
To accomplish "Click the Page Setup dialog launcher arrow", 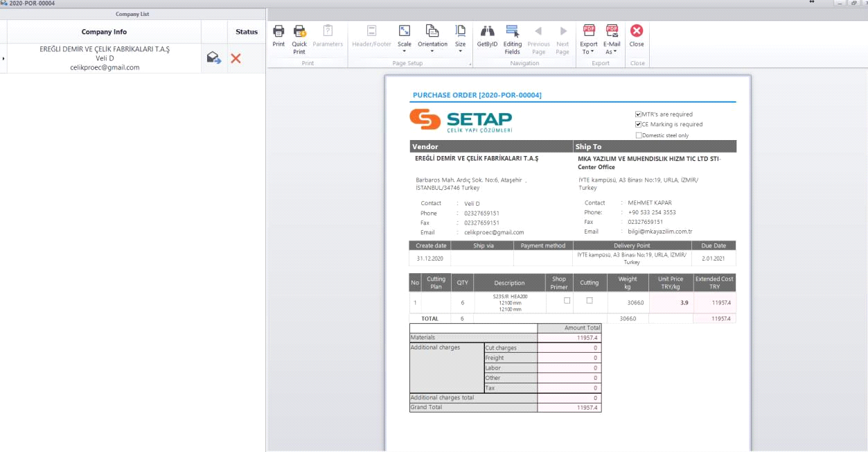I will coord(470,64).
